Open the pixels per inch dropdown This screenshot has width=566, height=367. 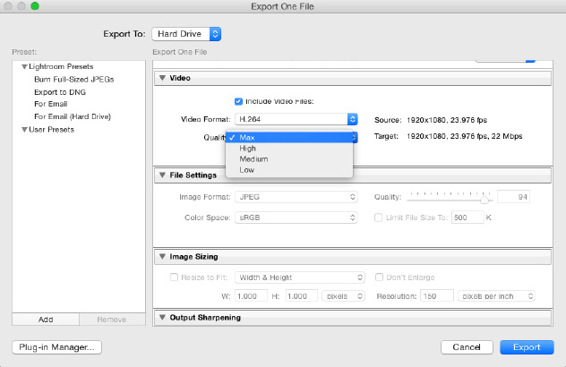click(496, 296)
